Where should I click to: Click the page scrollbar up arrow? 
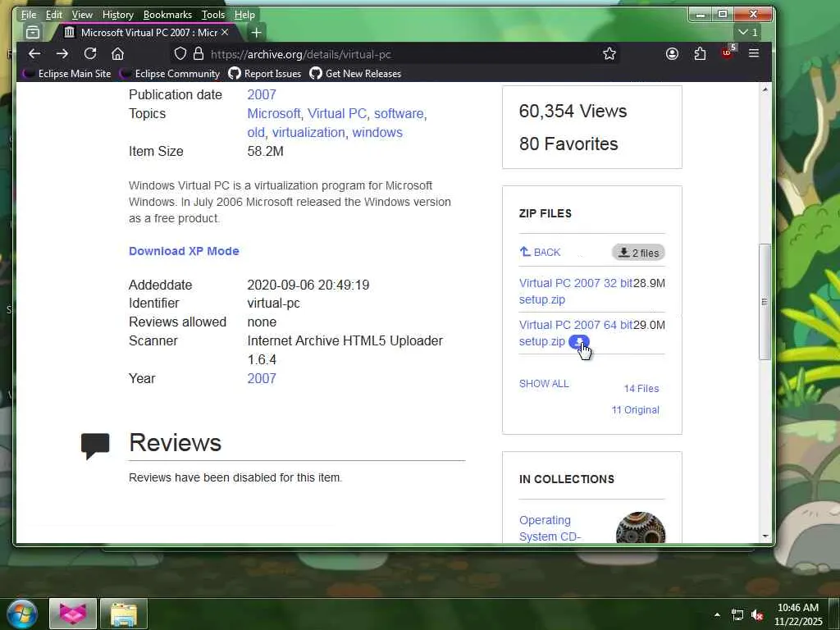click(765, 89)
